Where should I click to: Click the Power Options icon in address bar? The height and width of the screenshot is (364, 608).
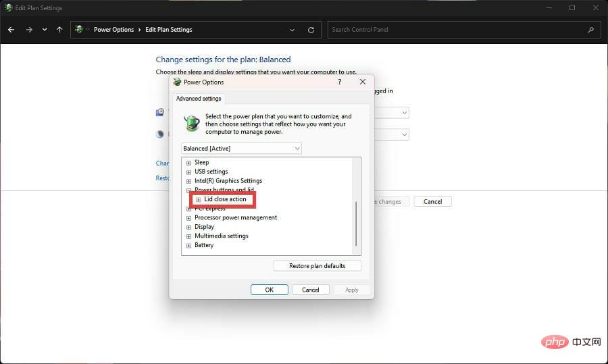click(79, 29)
